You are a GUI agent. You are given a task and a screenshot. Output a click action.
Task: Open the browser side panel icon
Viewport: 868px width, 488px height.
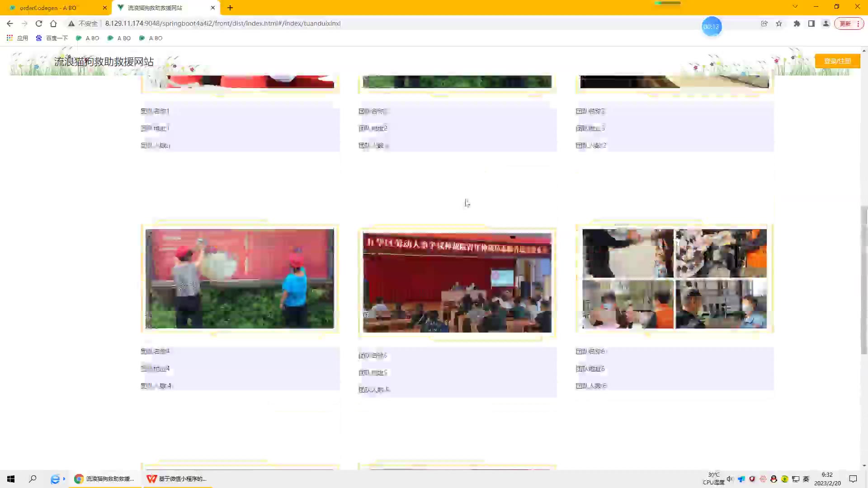point(811,23)
